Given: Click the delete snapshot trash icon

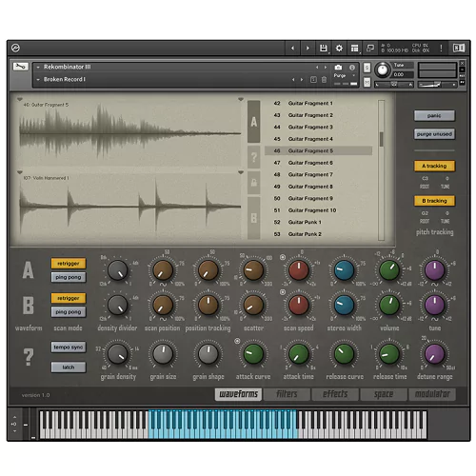Looking at the screenshot, I should click(324, 79).
